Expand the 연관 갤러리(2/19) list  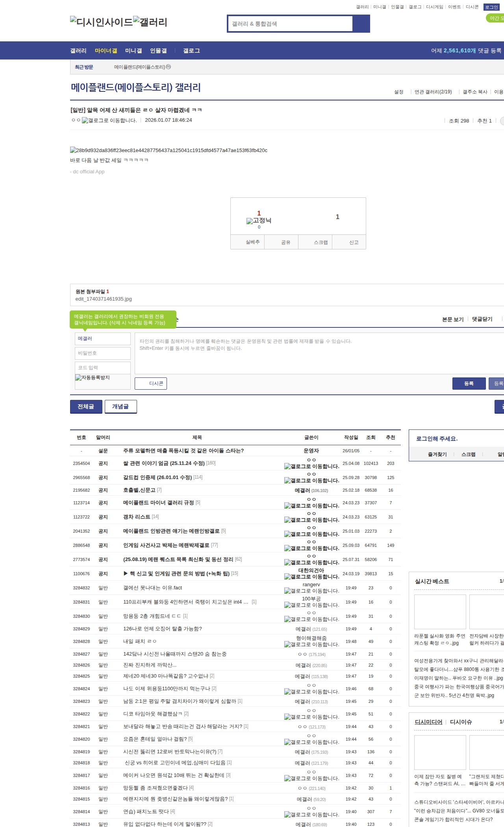point(433,92)
